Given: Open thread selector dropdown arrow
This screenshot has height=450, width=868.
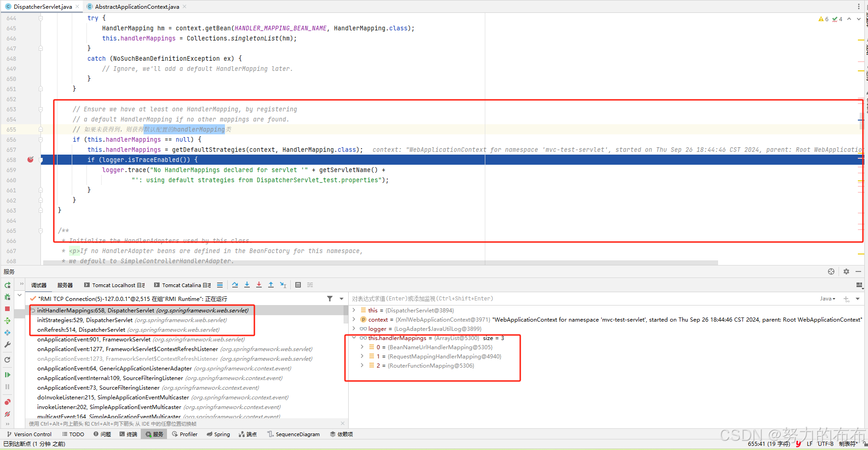Looking at the screenshot, I should [341, 299].
